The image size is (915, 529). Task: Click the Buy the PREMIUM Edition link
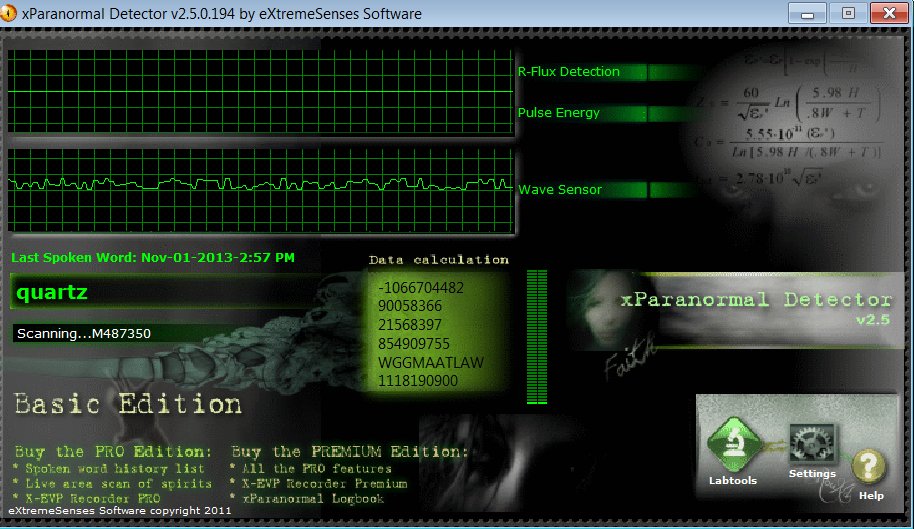(x=348, y=451)
